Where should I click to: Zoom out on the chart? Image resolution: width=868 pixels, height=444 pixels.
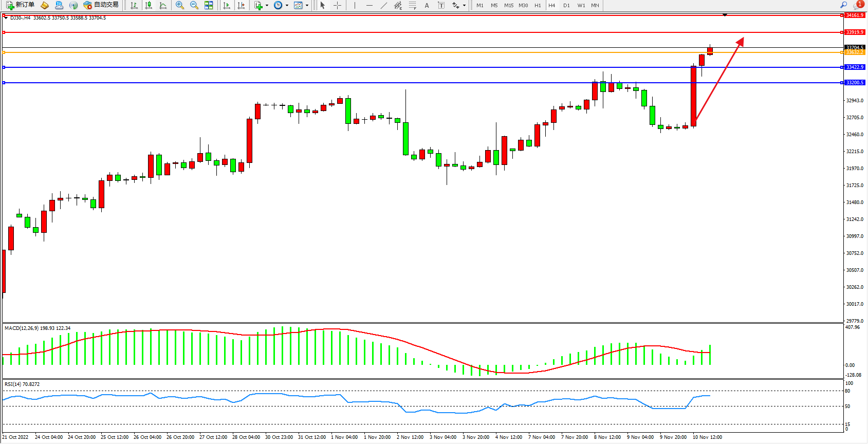pos(194,5)
